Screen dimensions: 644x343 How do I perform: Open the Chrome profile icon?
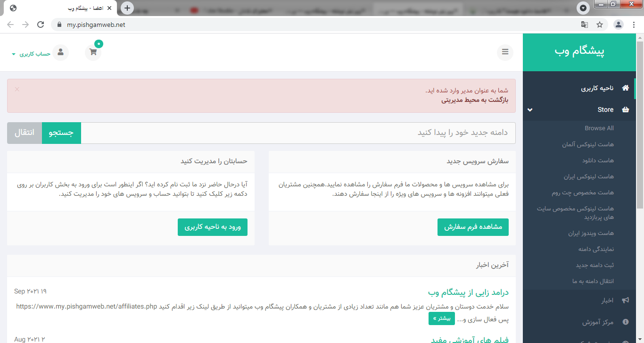pyautogui.click(x=619, y=25)
